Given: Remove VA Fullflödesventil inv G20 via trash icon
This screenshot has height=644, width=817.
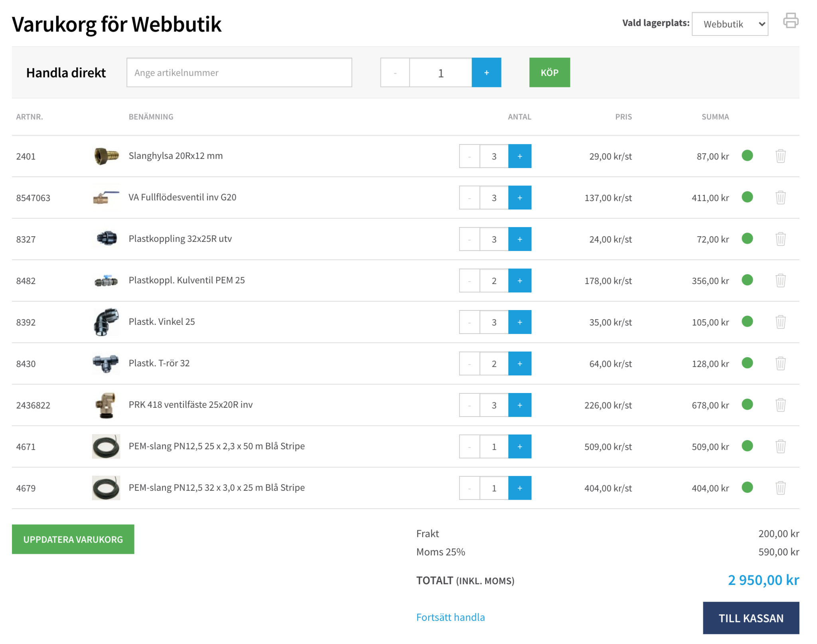Looking at the screenshot, I should 780,198.
